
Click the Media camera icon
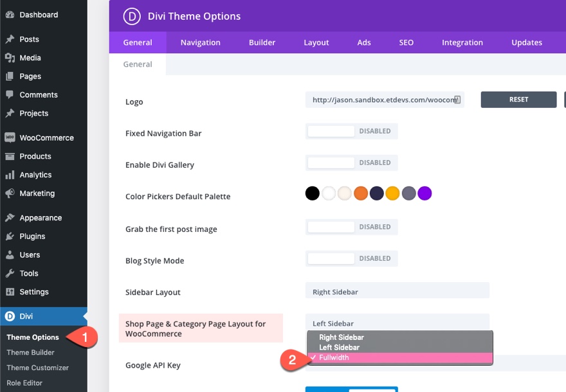pos(10,58)
